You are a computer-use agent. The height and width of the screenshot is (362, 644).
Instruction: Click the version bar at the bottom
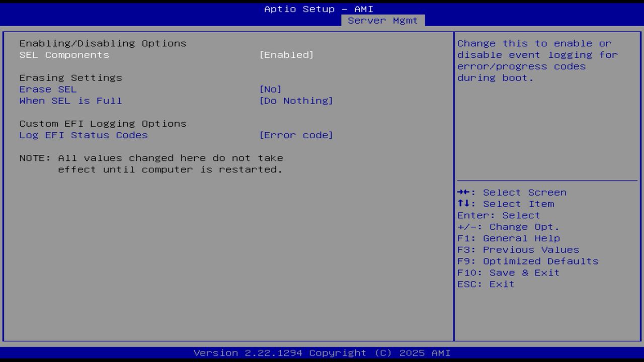click(322, 353)
